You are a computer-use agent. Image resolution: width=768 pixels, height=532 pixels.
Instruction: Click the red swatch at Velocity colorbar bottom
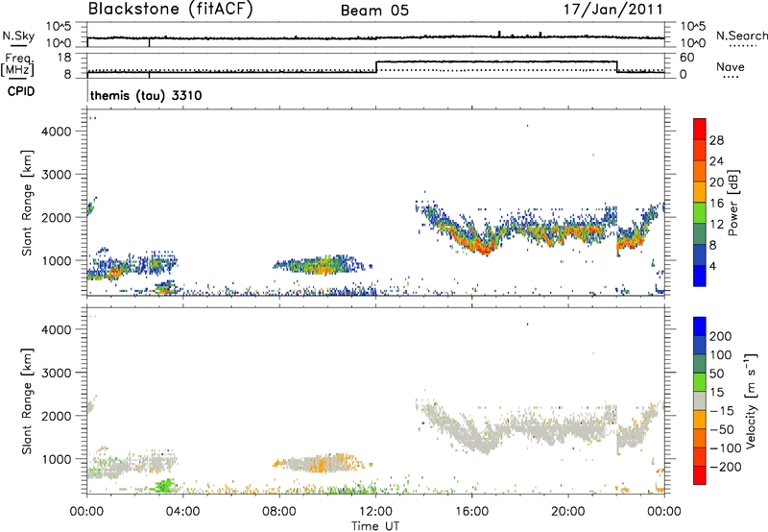pos(700,475)
